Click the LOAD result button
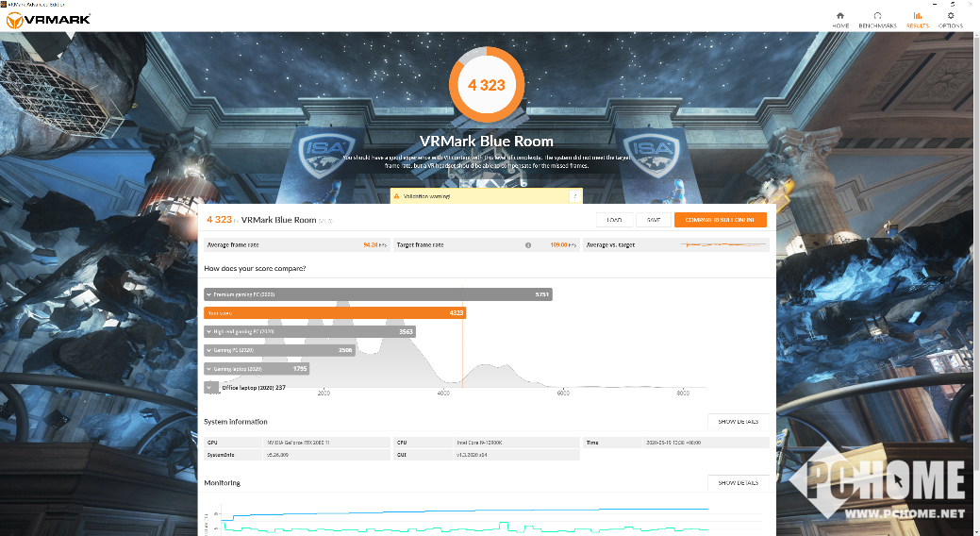The height and width of the screenshot is (536, 980). pos(614,220)
